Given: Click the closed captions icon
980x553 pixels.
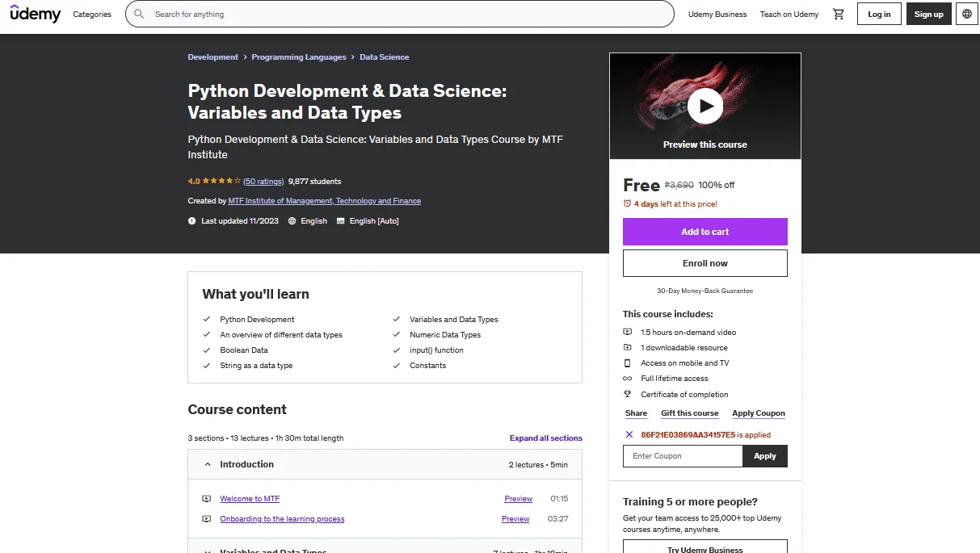Looking at the screenshot, I should coord(341,220).
